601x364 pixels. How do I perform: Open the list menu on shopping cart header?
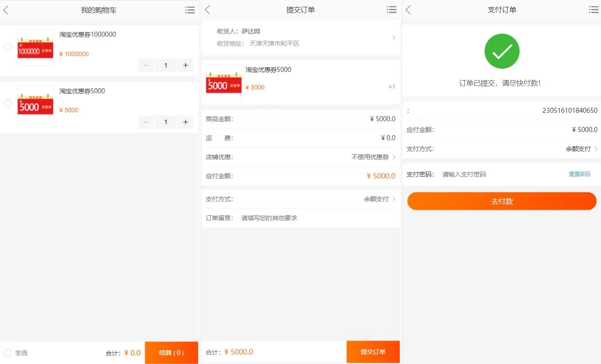(190, 10)
